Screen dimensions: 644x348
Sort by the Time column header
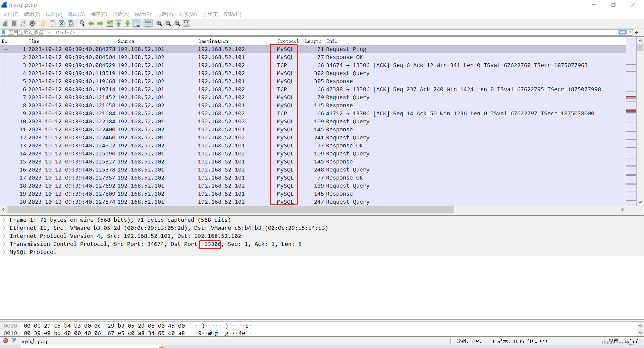click(71, 41)
